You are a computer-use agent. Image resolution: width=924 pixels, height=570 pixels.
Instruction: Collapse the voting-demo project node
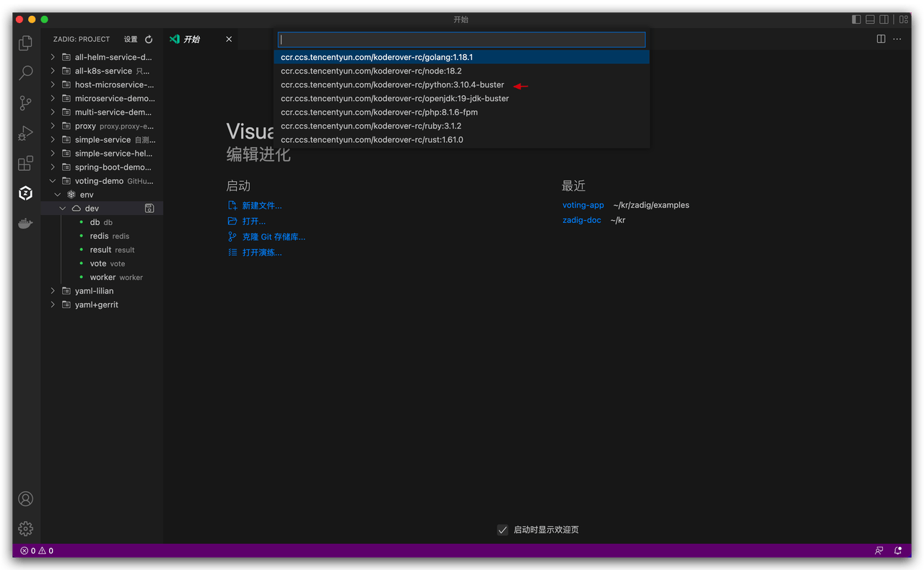pyautogui.click(x=52, y=180)
